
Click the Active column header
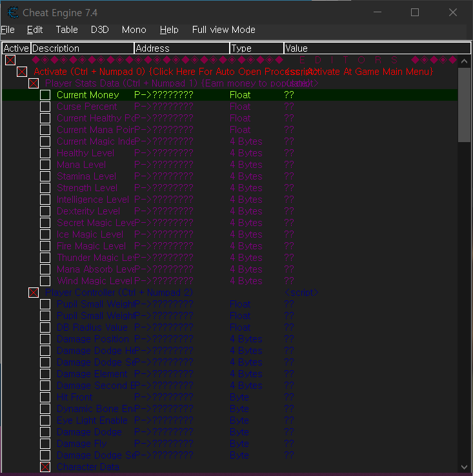[16, 48]
